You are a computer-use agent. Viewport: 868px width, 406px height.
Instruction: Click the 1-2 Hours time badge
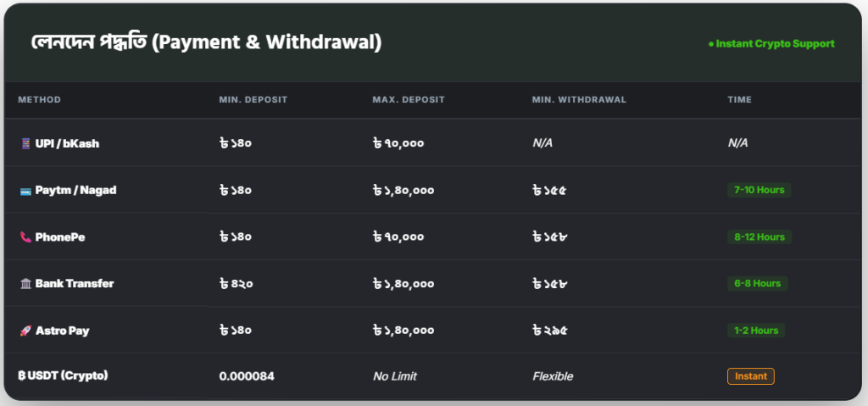756,330
